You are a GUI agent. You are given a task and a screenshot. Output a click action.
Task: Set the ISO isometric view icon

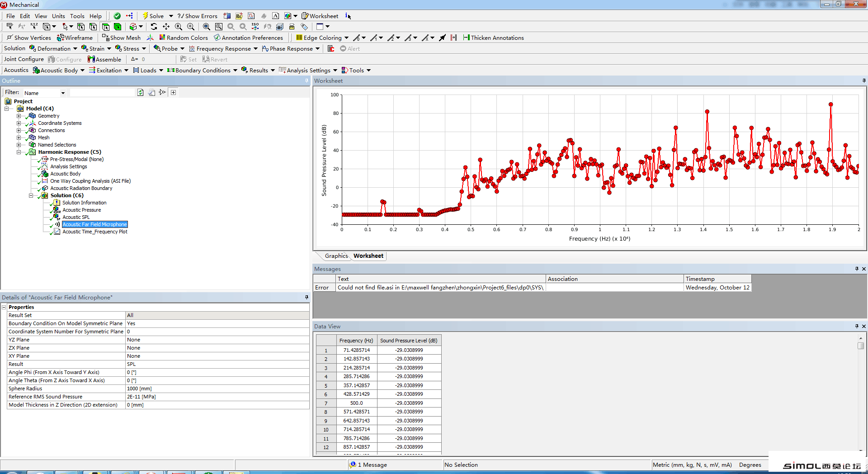click(x=255, y=27)
